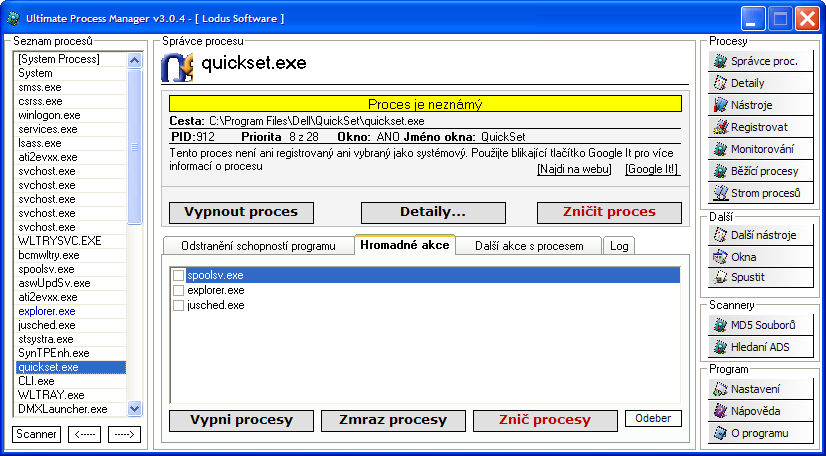This screenshot has width=826, height=456.
Task: Tick the spoolsv.exe checkbox in Hromadné akce
Action: [x=179, y=275]
